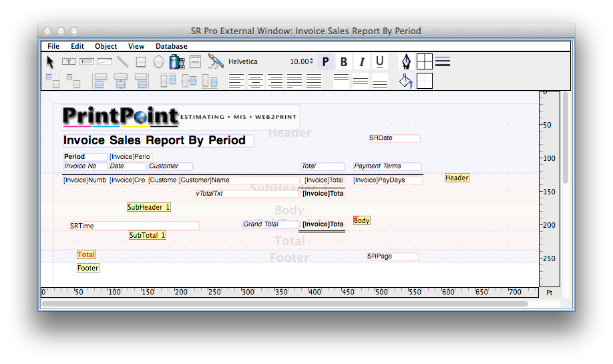Image resolution: width=613 pixels, height=364 pixels.
Task: Select the [Invoice]PayDays field
Action: click(387, 180)
